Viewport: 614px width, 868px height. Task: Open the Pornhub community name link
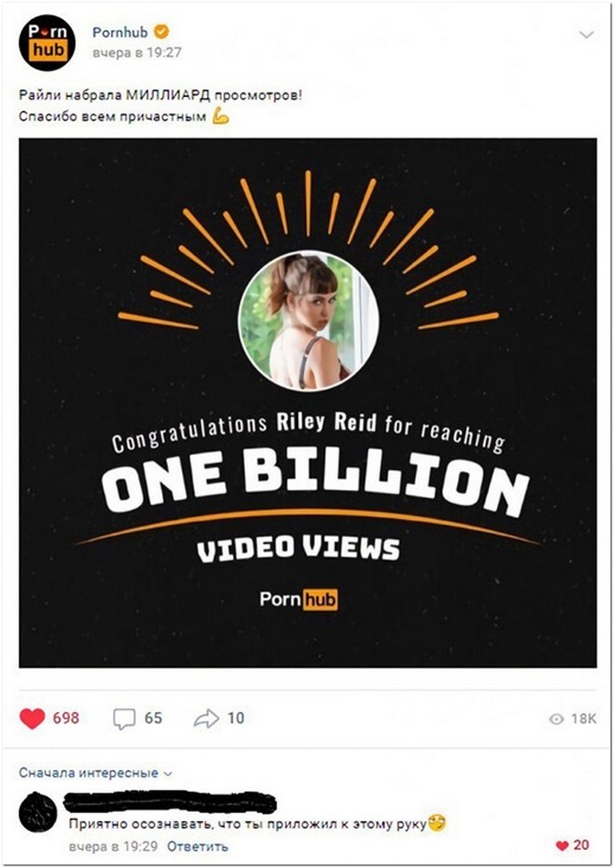[120, 32]
